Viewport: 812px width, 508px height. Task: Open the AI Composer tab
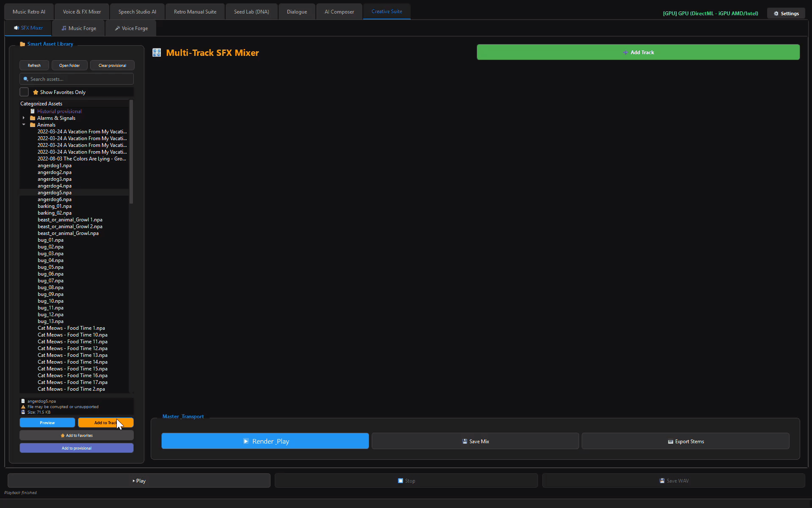339,12
